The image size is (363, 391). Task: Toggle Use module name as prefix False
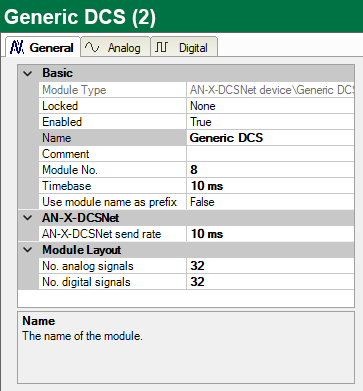[270, 202]
